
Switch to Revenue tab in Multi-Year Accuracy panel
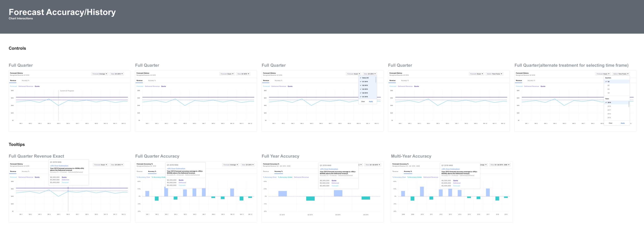tap(395, 171)
